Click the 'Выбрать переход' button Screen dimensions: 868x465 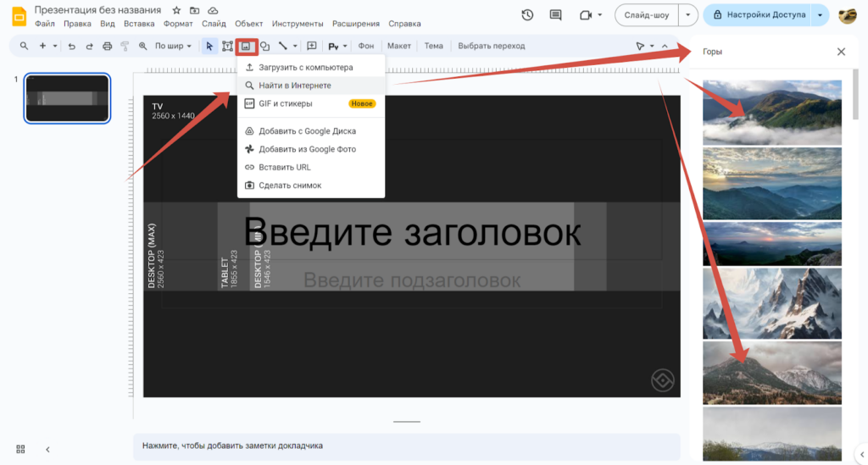[x=491, y=47]
